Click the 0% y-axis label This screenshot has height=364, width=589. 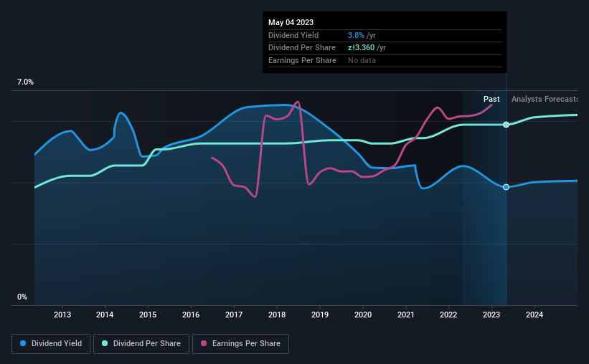pos(22,297)
